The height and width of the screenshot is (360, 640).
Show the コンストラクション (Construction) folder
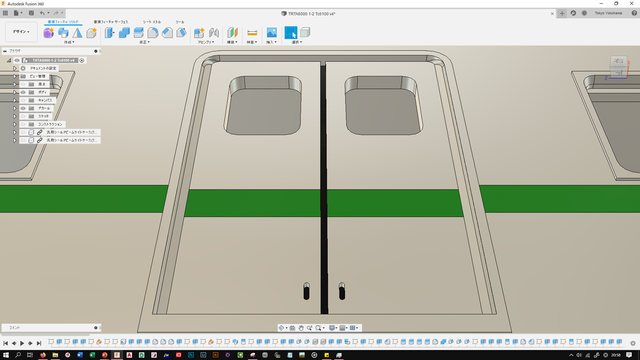tap(23, 124)
